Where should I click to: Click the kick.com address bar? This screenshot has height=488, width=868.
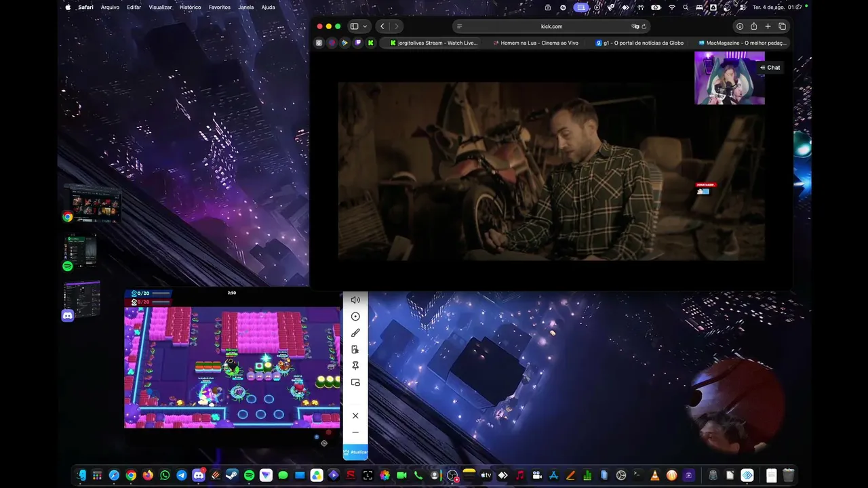tap(551, 26)
